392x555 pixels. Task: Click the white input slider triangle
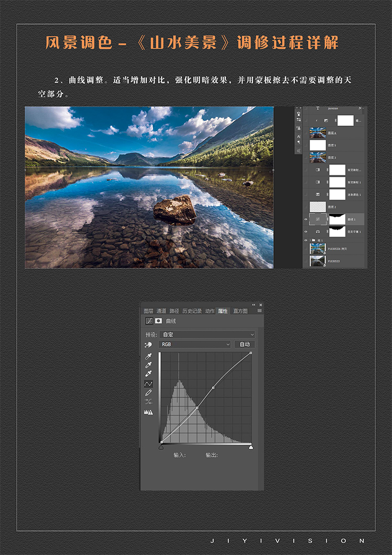click(x=251, y=447)
